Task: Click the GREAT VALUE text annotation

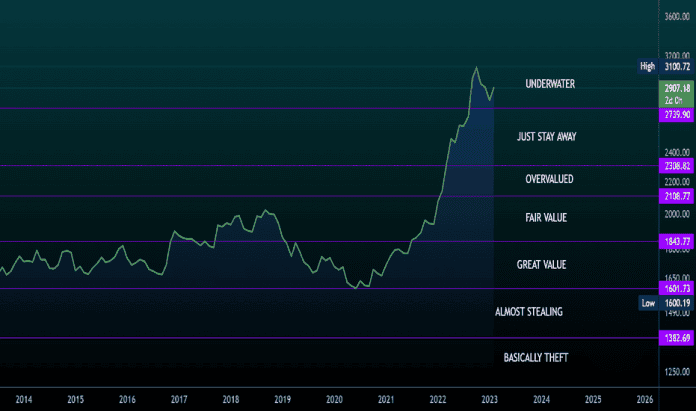Action: (541, 265)
